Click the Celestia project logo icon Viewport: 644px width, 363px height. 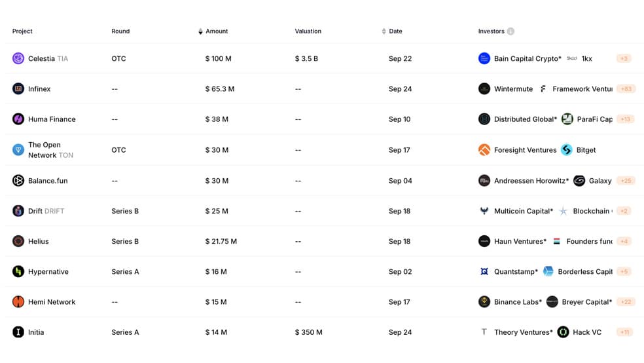(18, 58)
